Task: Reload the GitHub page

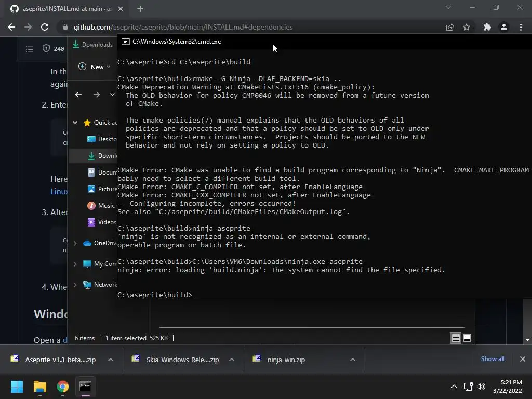Action: click(x=45, y=27)
